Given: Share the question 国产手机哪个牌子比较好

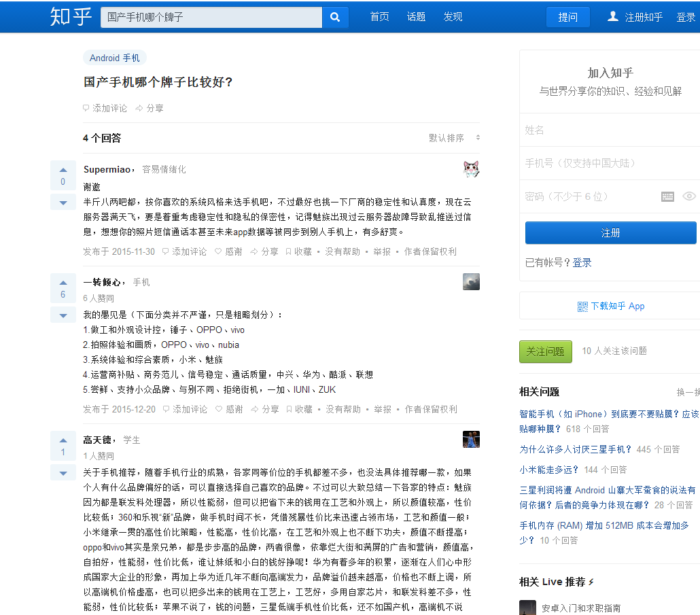Looking at the screenshot, I should (150, 109).
